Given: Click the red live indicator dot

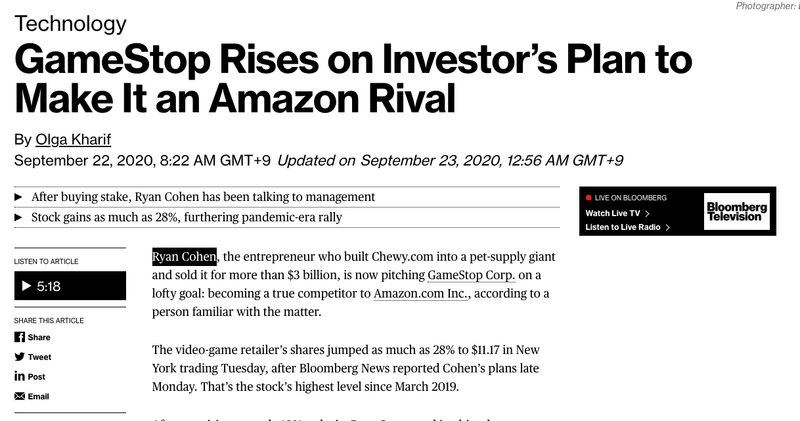Looking at the screenshot, I should [x=588, y=197].
